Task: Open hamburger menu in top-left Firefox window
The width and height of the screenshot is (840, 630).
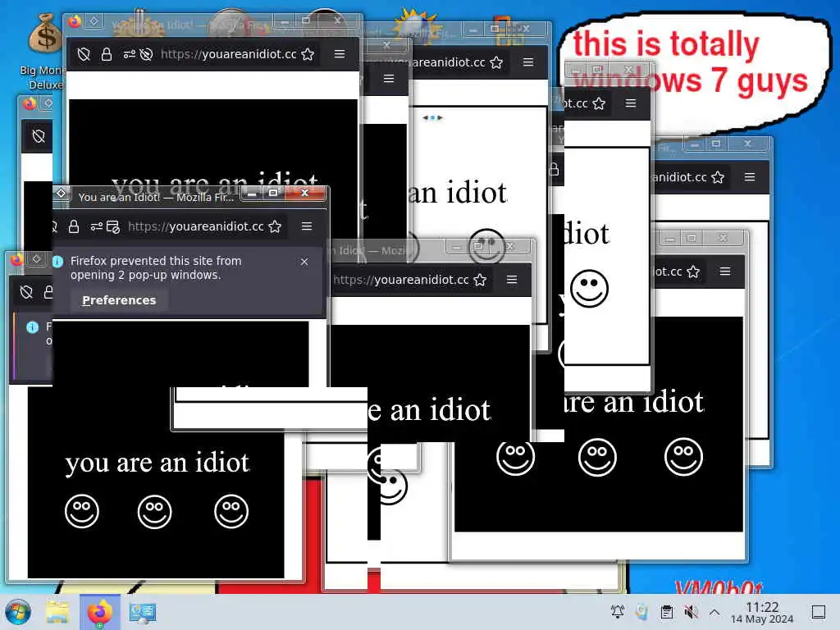Action: click(x=339, y=53)
